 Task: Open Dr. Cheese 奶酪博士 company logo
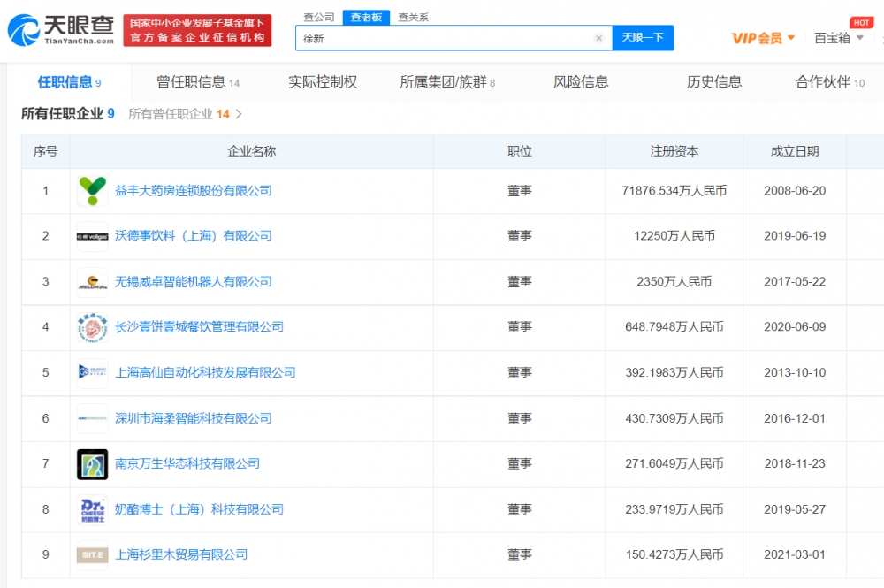[93, 509]
